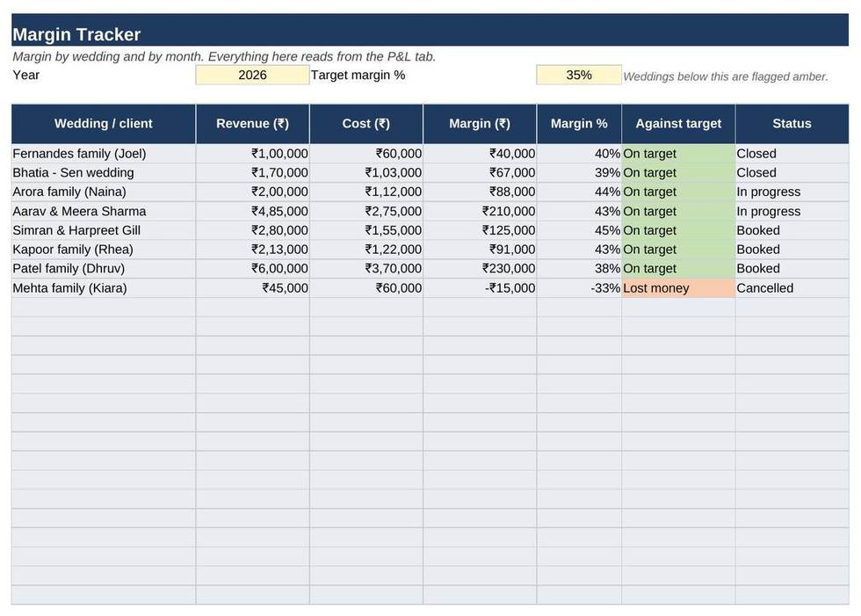Select revenue cell ₹1,70,000
Viewport: 861px width, 616px height.
[x=253, y=173]
